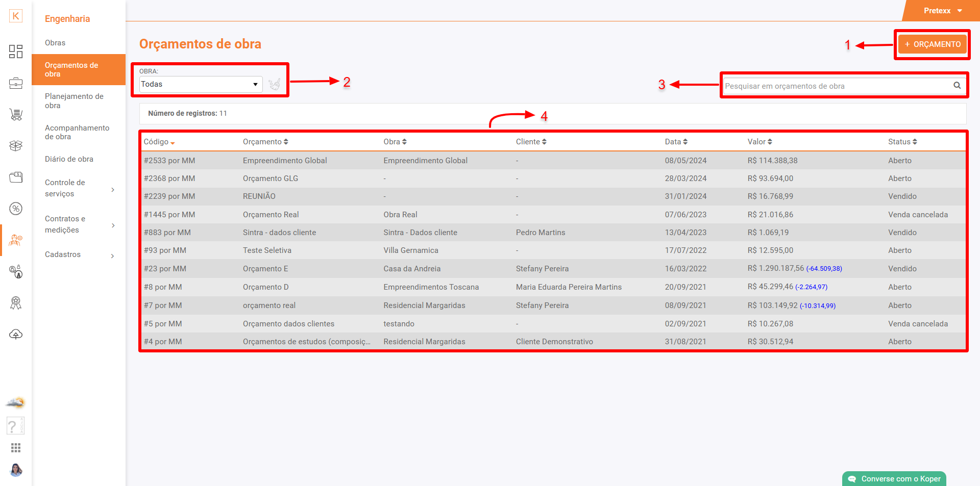Click the award ribbon sidebar icon

click(x=16, y=303)
